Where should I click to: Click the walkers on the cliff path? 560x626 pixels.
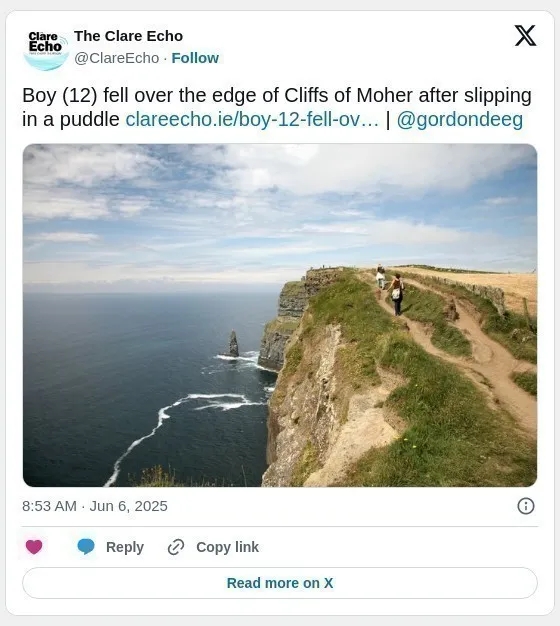(x=391, y=290)
